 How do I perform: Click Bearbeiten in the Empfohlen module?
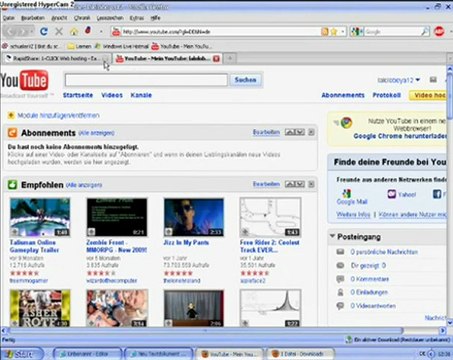click(266, 184)
